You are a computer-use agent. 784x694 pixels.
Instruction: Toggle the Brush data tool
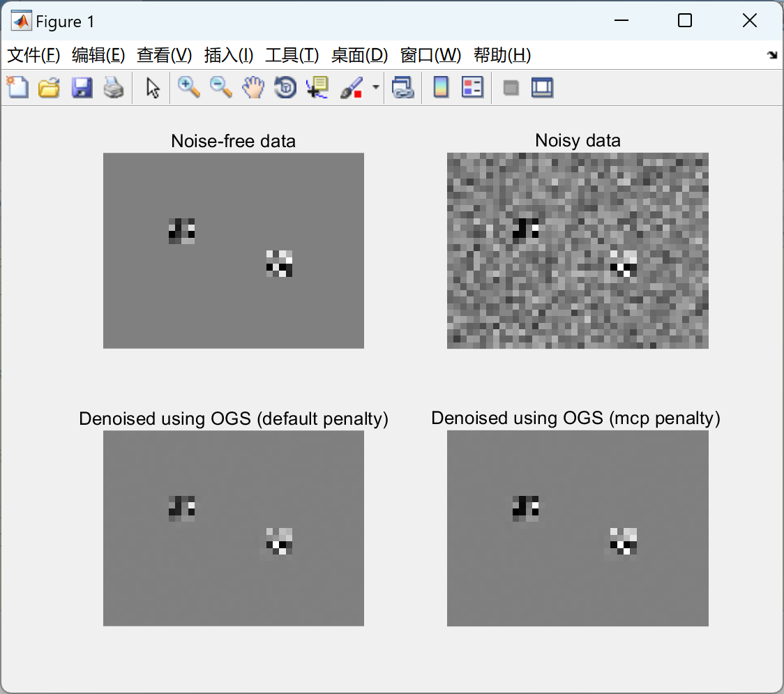coord(352,87)
